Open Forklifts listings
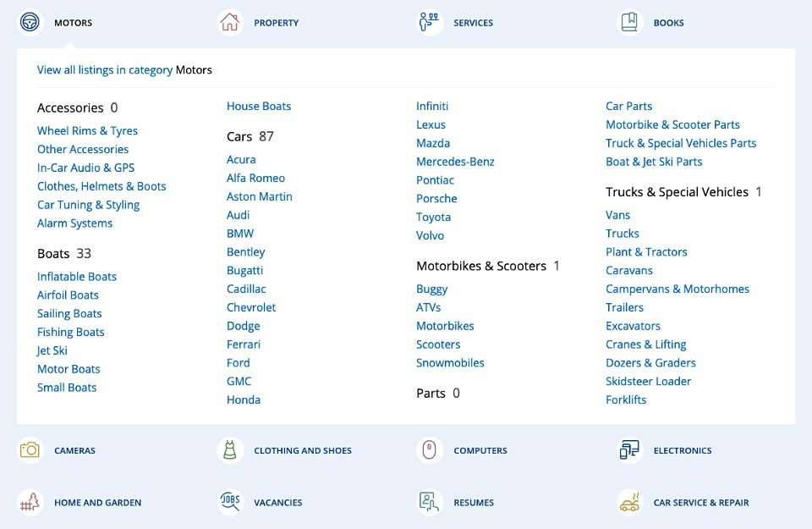 click(x=626, y=400)
